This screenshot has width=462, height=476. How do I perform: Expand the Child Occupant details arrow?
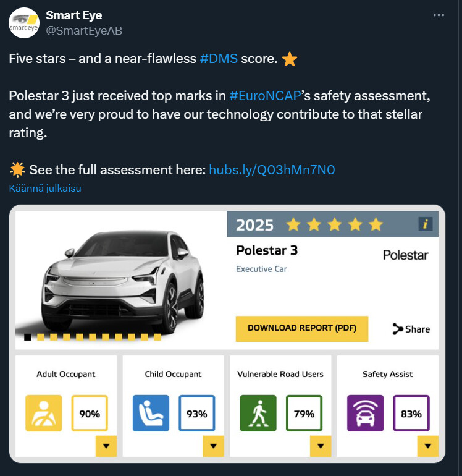click(x=213, y=446)
